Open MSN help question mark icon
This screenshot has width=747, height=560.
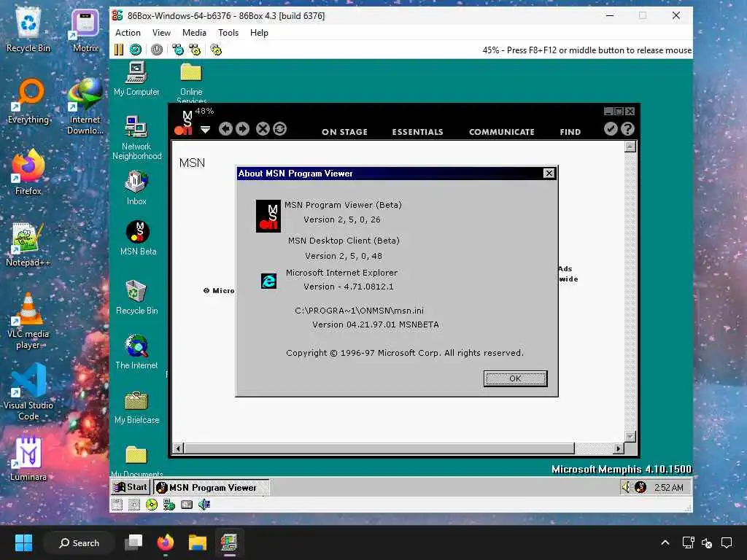pos(628,129)
